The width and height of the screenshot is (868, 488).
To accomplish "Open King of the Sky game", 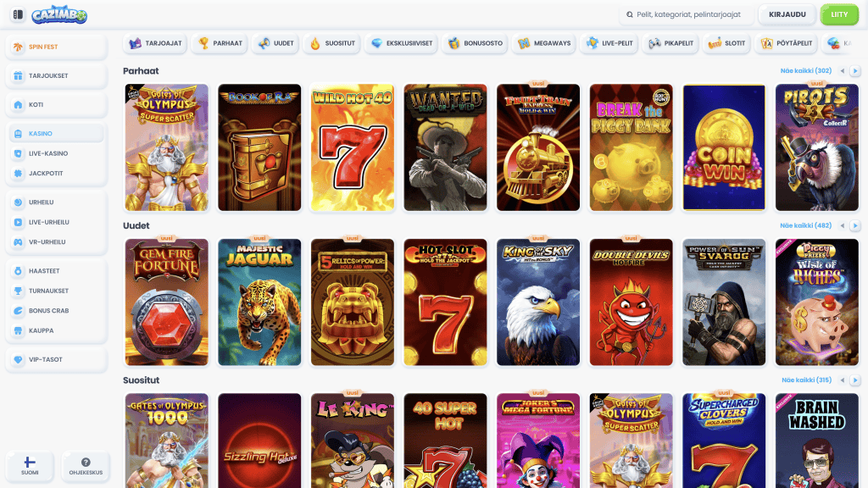I will (538, 302).
